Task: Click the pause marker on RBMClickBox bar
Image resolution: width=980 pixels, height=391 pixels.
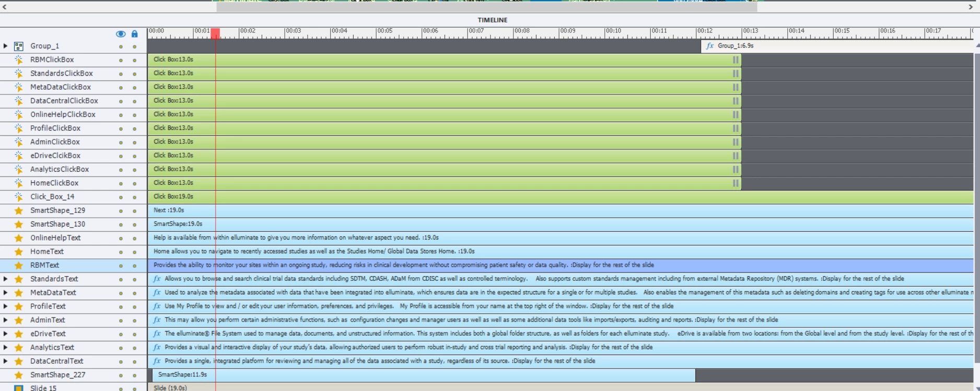Action: [736, 60]
